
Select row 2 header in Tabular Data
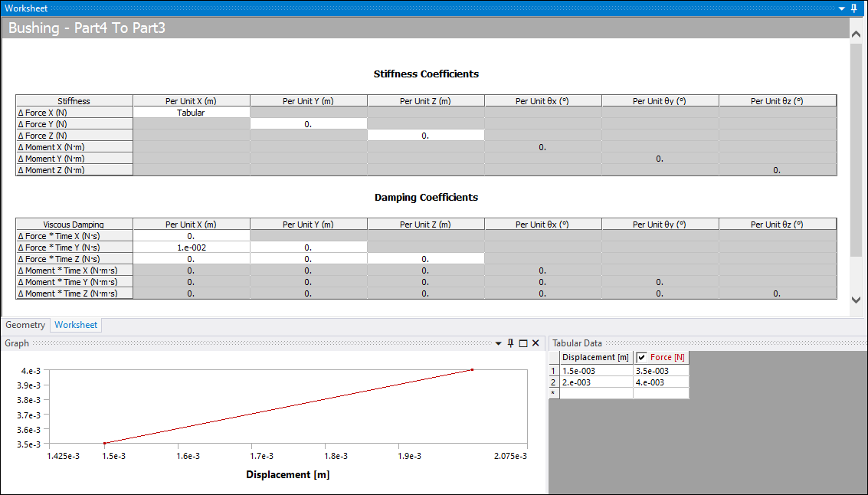pyautogui.click(x=554, y=382)
